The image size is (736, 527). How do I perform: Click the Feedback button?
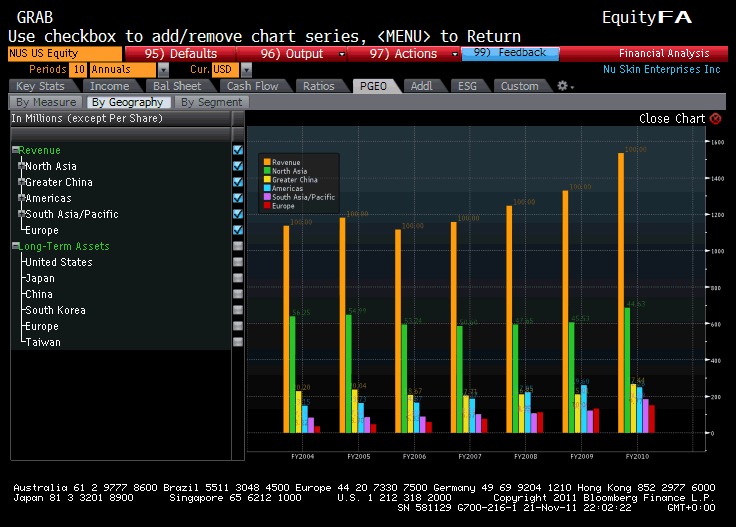click(x=510, y=53)
